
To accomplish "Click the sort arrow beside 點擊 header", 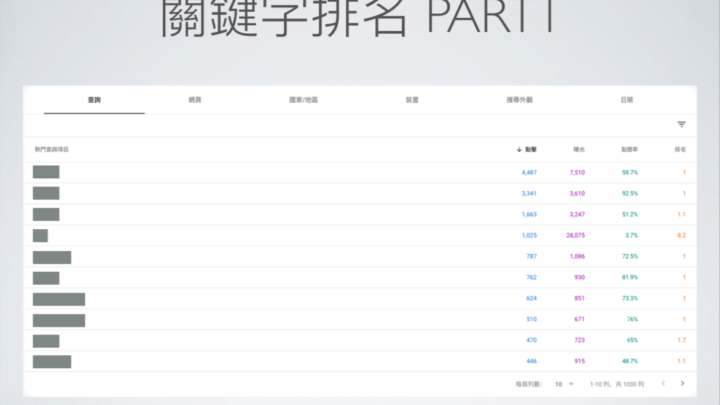I will click(519, 150).
